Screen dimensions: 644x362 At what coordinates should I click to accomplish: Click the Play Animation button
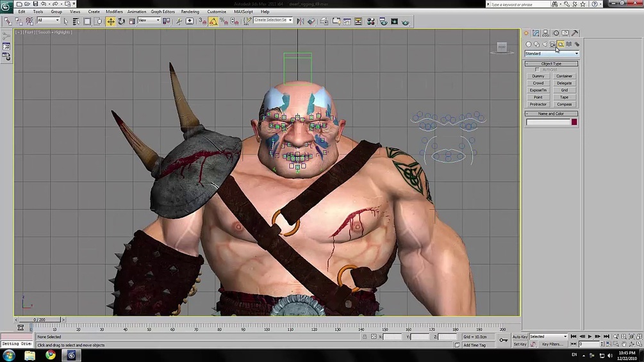(590, 336)
